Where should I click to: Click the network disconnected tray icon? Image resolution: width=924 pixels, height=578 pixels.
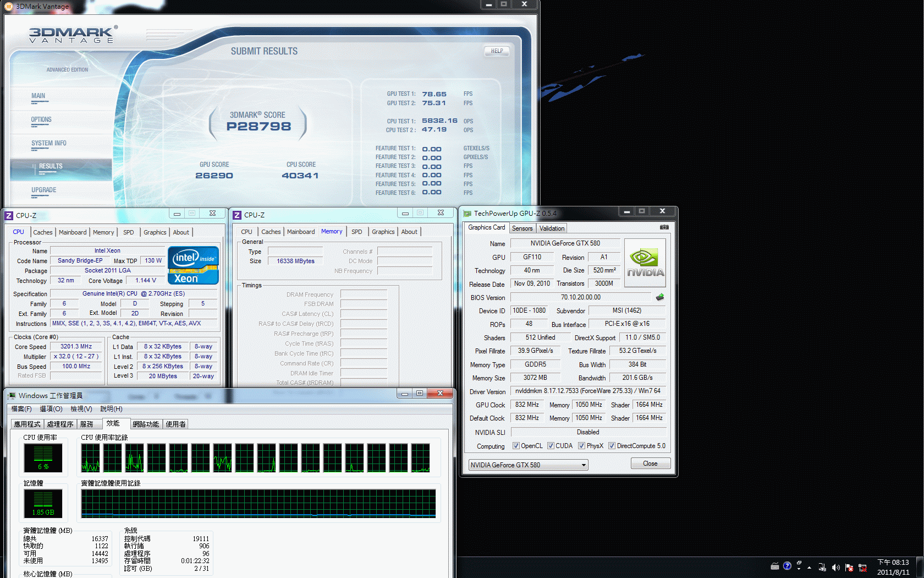[x=862, y=567]
